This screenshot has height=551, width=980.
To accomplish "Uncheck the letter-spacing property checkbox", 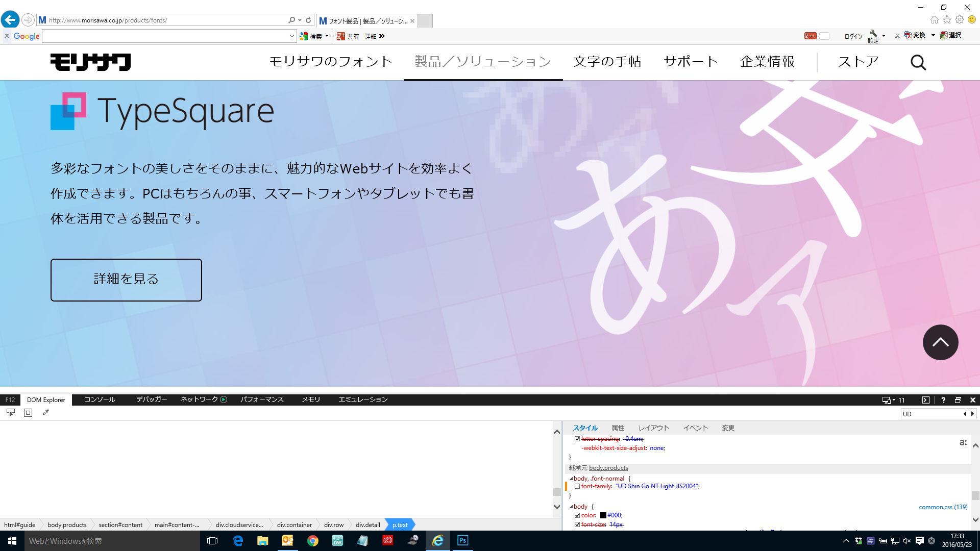I will 577,439.
